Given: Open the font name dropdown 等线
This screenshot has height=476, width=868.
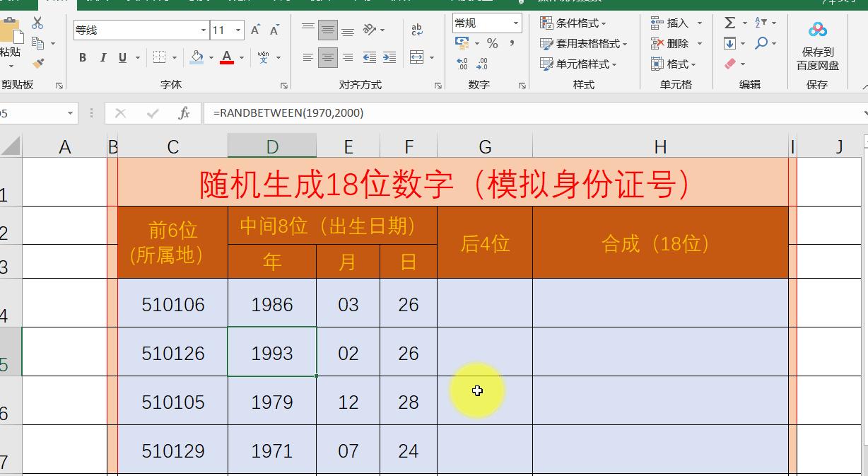Looking at the screenshot, I should 204,30.
